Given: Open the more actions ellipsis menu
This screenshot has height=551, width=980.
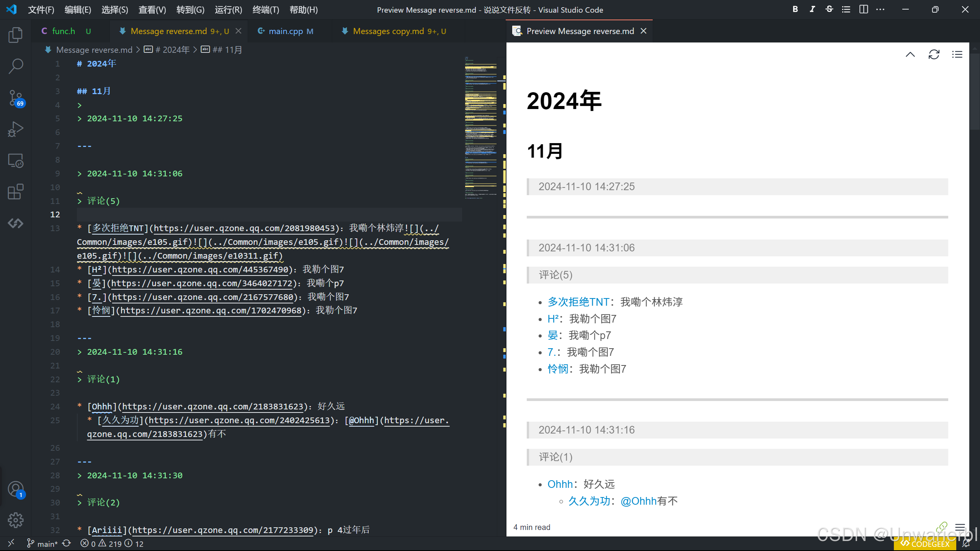Looking at the screenshot, I should coord(880,10).
